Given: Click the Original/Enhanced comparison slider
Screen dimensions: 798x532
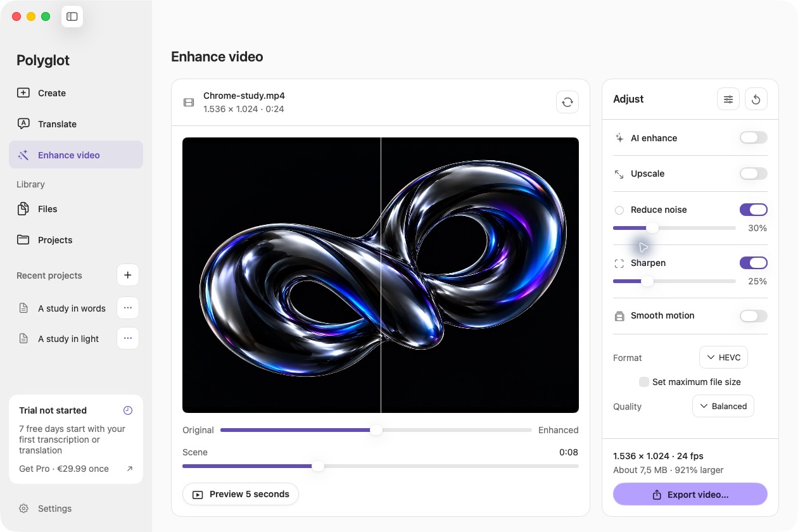Looking at the screenshot, I should click(x=376, y=430).
